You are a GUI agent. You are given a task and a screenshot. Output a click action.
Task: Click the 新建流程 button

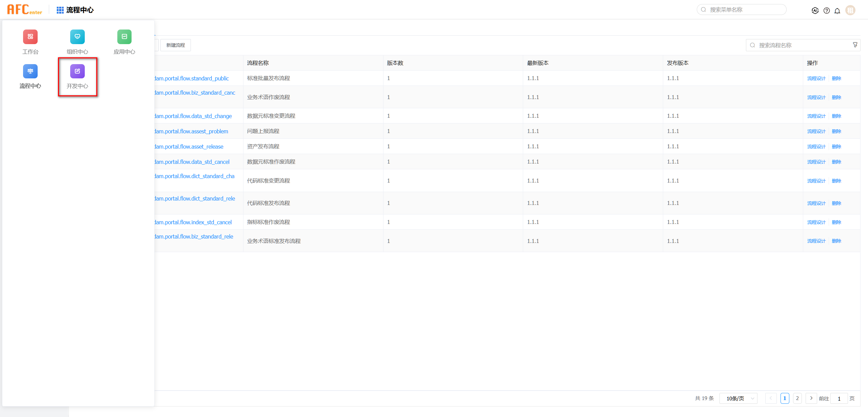pyautogui.click(x=175, y=45)
